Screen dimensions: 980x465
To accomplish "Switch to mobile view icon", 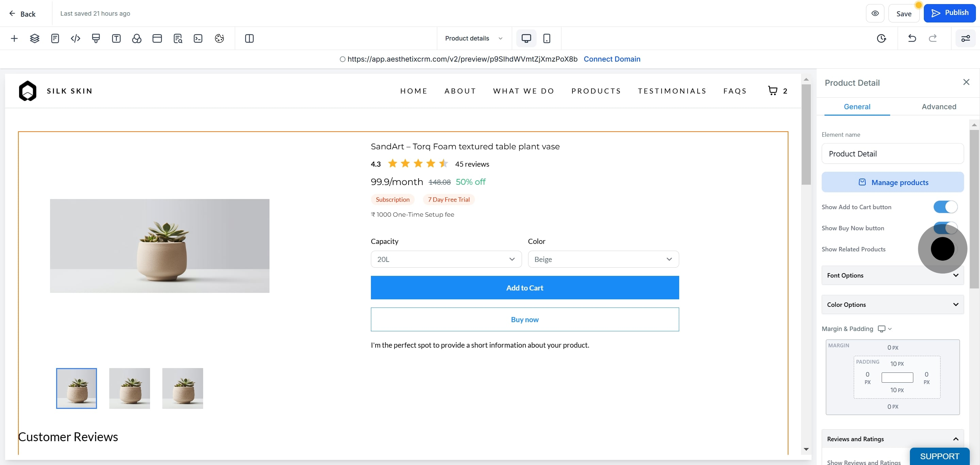I will click(x=547, y=38).
